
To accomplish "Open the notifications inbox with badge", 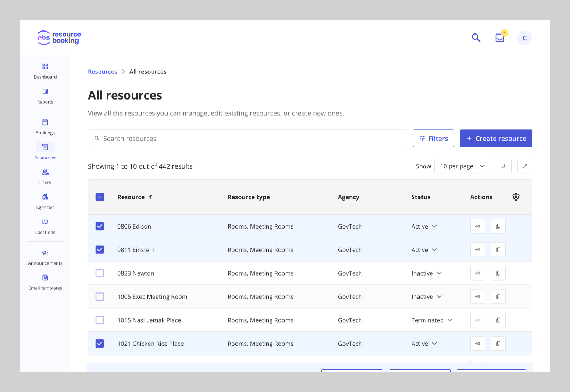I will click(499, 38).
